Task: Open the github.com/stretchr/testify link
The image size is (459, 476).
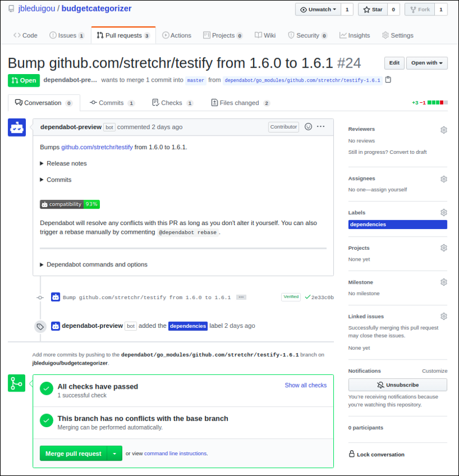Action: [x=97, y=147]
